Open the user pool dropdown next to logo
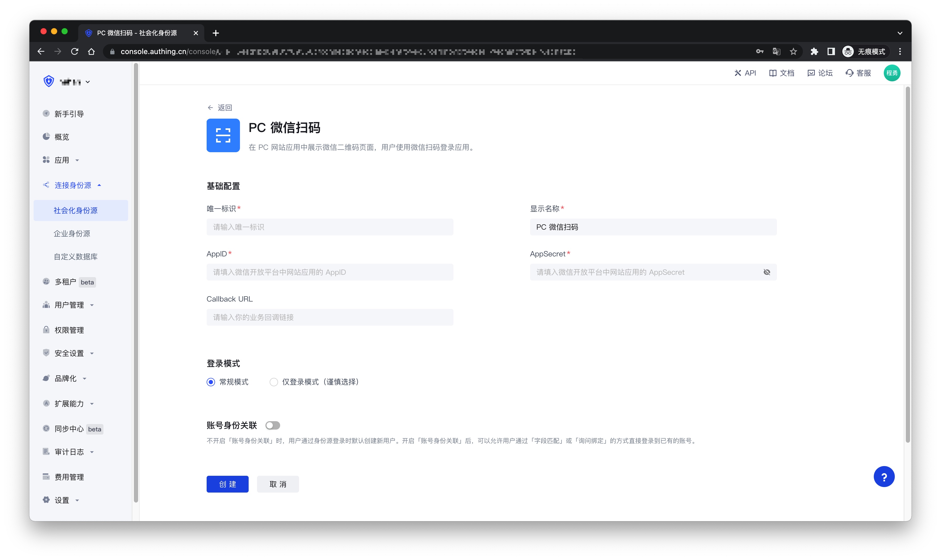 click(88, 82)
